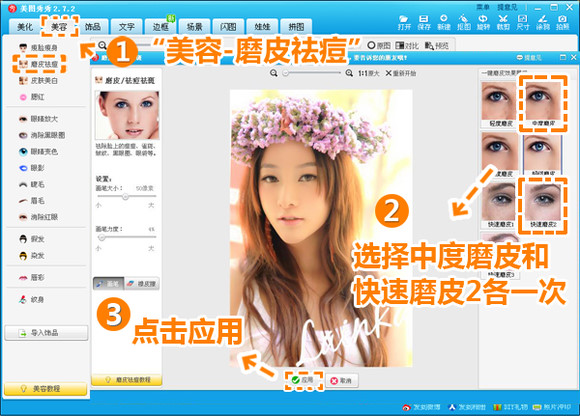Go to the 拼图 tab

(296, 27)
